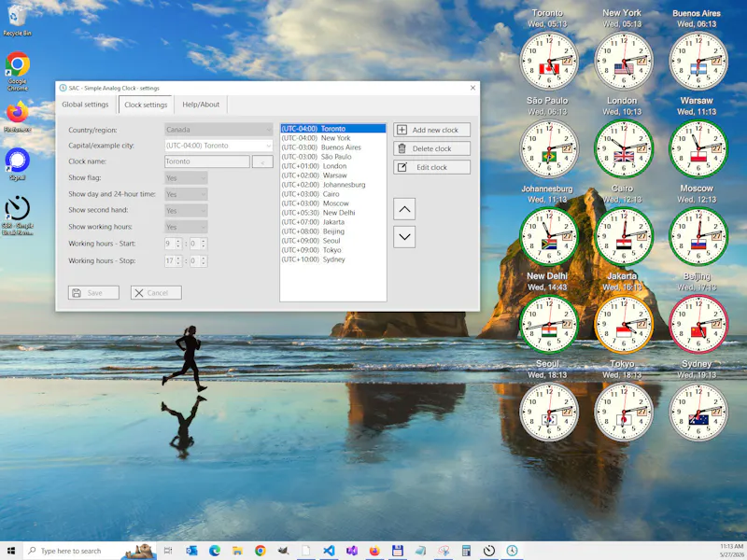Click the Sydney analog clock widget
The width and height of the screenshot is (747, 560).
(x=698, y=412)
